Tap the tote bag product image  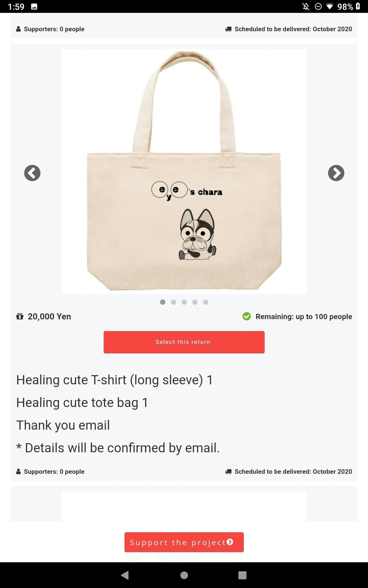(184, 171)
